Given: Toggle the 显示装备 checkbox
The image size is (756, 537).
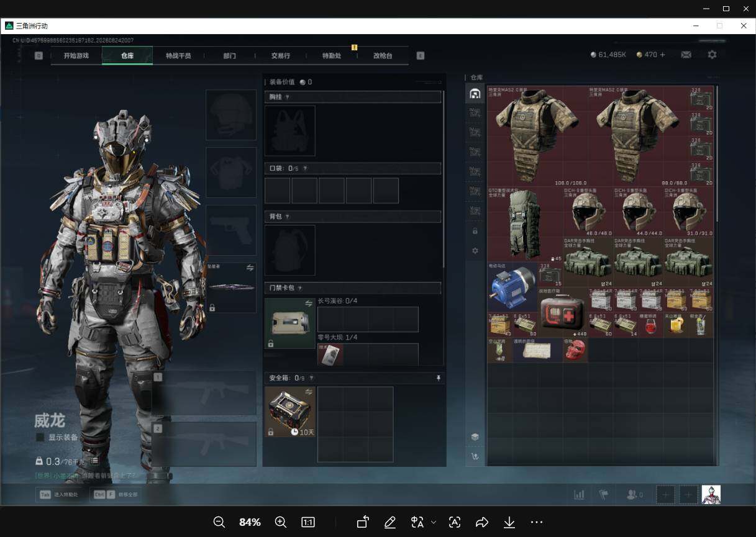Looking at the screenshot, I should coord(40,437).
